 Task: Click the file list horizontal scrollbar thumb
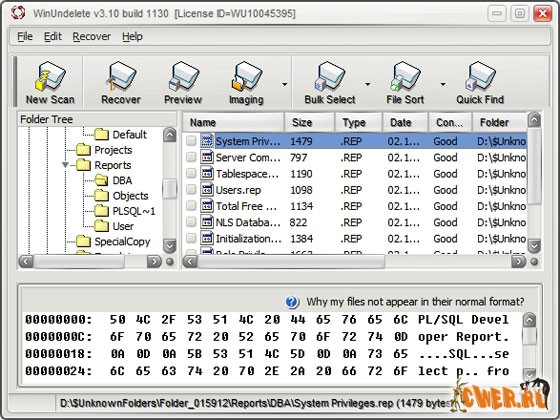pyautogui.click(x=291, y=262)
